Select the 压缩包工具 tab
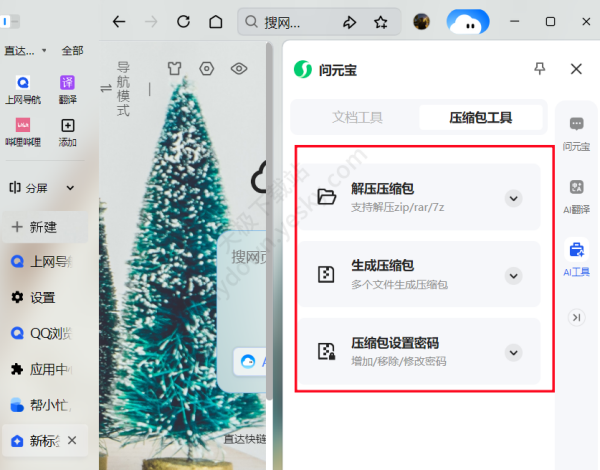Viewport: 600px width, 470px height. (x=480, y=117)
